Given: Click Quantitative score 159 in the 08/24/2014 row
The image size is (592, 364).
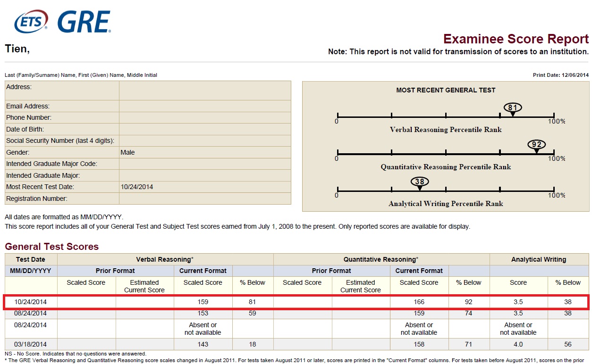Looking at the screenshot, I should point(419,313).
